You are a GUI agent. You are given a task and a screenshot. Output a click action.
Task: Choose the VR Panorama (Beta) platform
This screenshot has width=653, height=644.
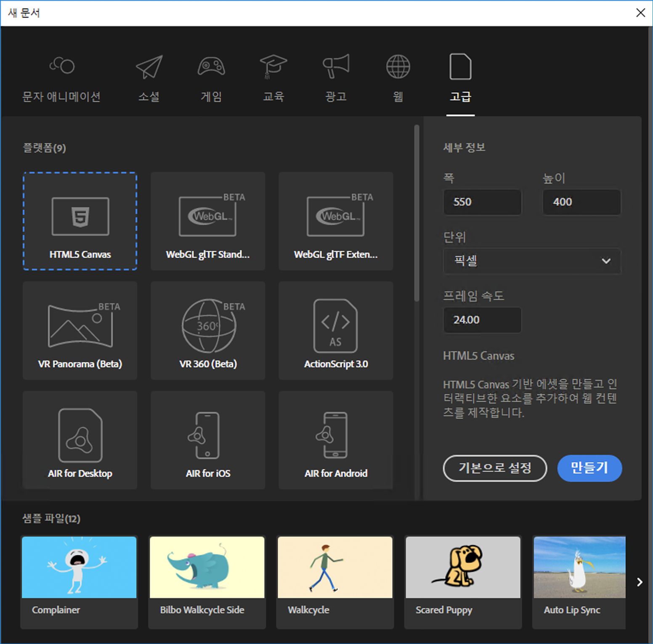click(80, 330)
